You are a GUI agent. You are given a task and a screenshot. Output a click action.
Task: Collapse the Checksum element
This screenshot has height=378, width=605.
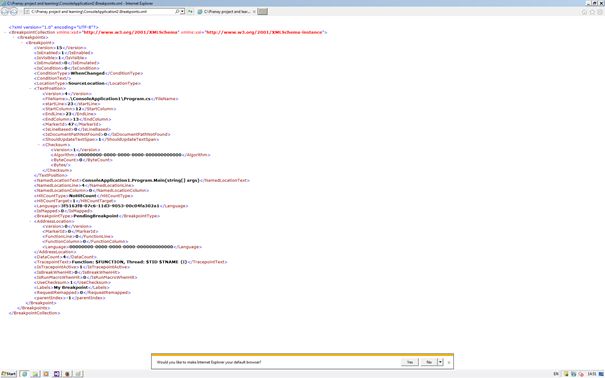[x=39, y=145]
